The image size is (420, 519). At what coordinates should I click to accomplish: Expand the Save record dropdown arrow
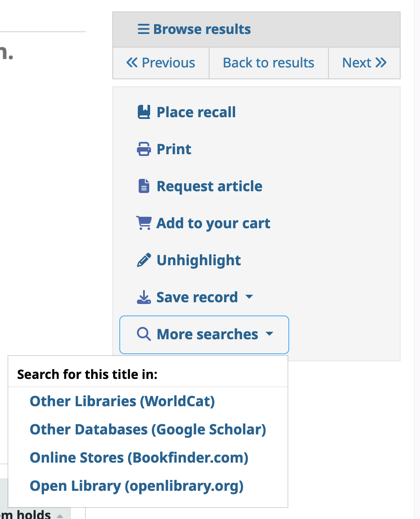pos(249,297)
